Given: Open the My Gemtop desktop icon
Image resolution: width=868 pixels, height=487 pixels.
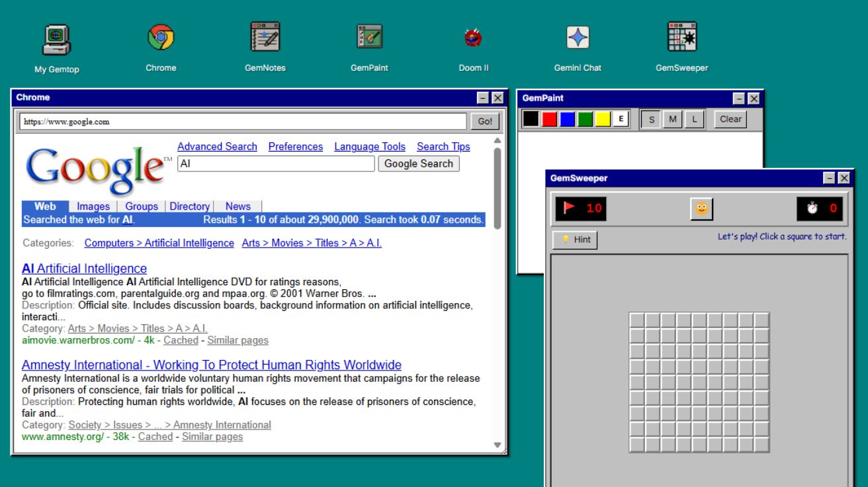Looking at the screenshot, I should click(57, 49).
